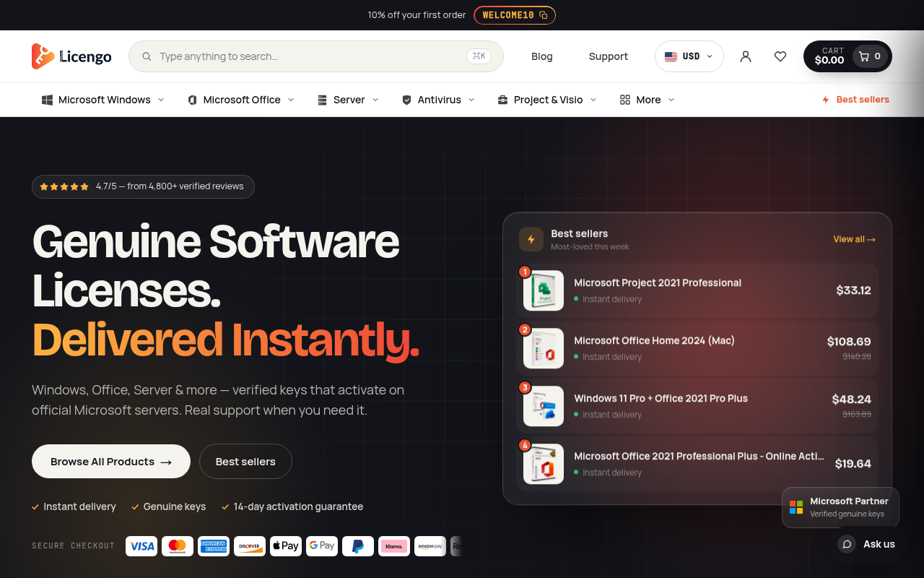
Task: Click the Apple Pay icon
Action: (286, 546)
